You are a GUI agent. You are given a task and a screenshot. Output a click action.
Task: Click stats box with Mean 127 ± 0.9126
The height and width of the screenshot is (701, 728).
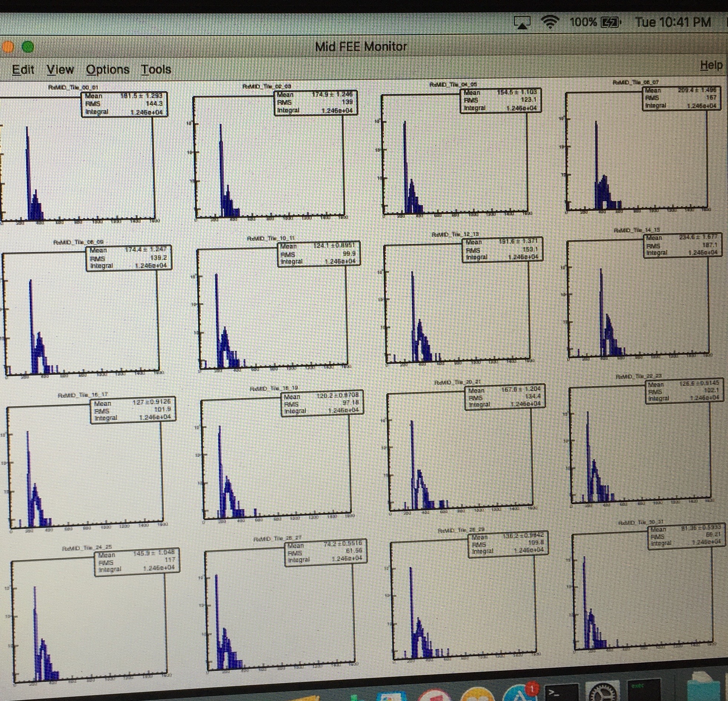click(x=133, y=410)
